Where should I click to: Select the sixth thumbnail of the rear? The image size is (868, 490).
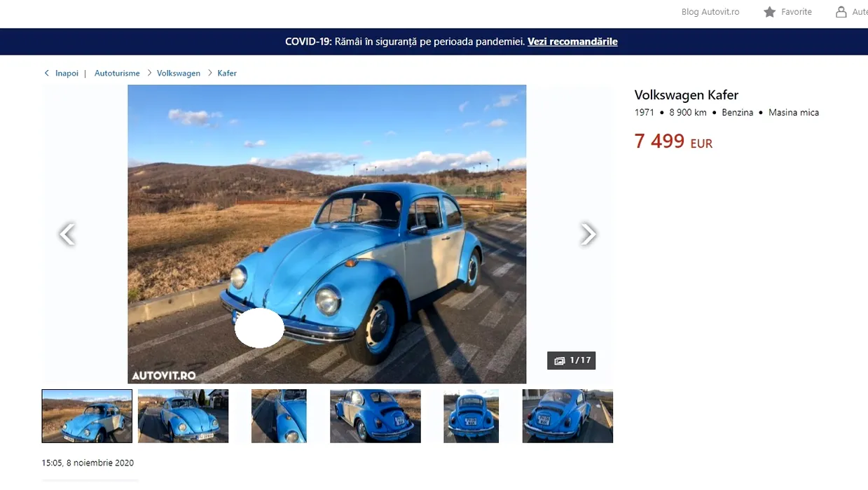(567, 416)
